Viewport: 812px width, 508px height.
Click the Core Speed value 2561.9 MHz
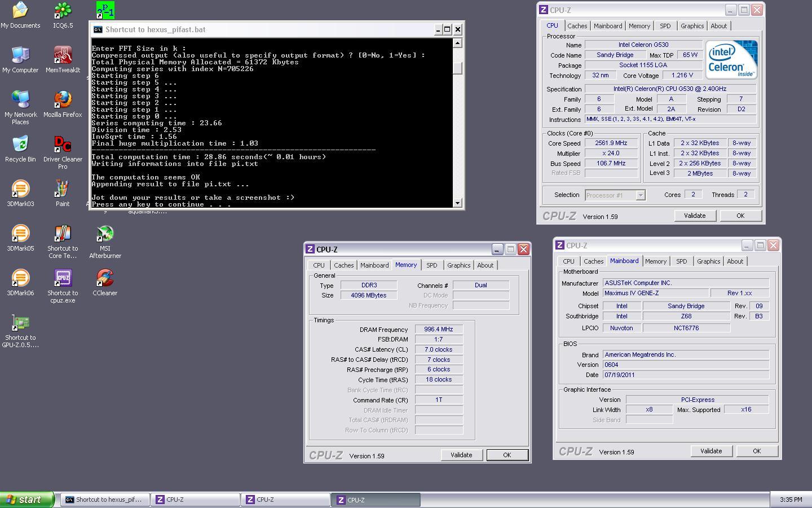[x=611, y=143]
